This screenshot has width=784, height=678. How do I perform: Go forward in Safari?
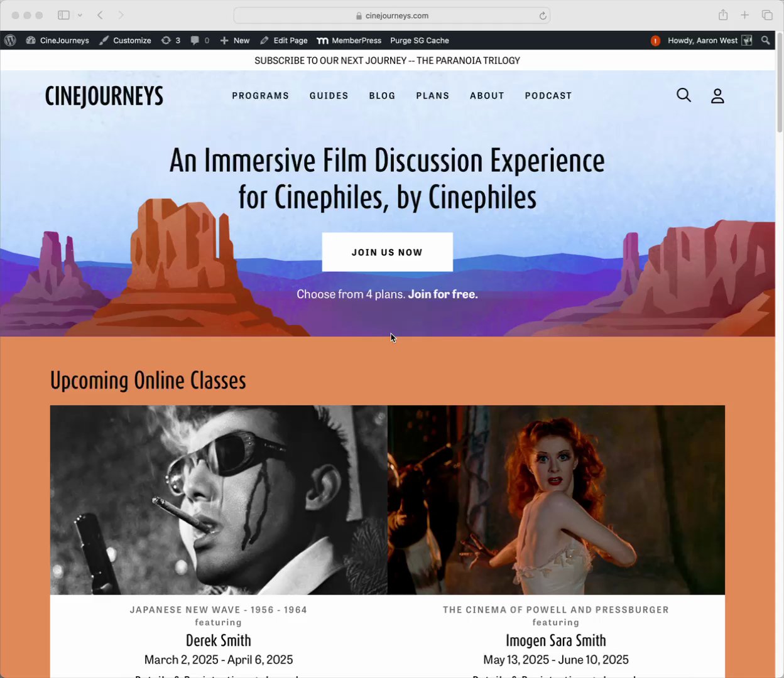click(121, 15)
